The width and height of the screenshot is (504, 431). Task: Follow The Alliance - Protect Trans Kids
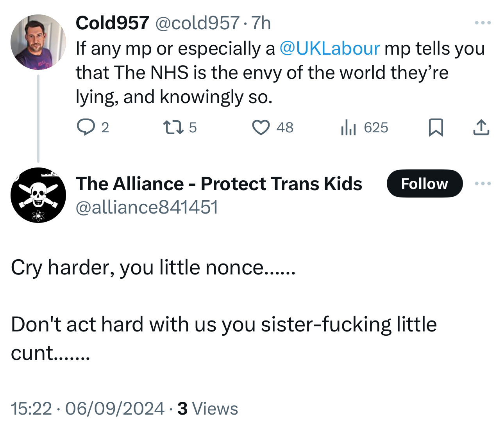424,183
